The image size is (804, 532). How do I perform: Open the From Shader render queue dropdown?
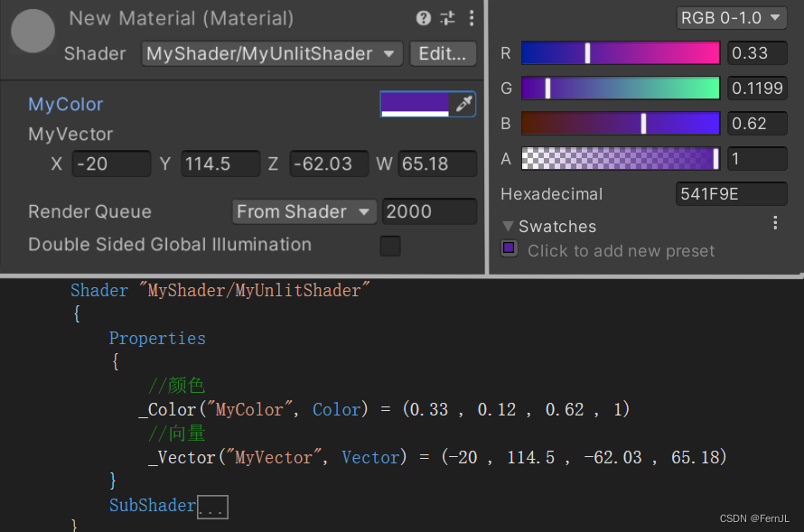coord(304,211)
